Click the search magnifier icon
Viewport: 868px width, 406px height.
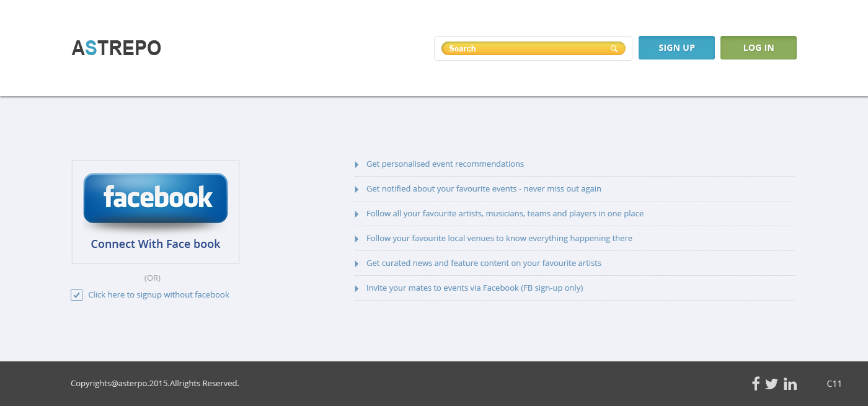[614, 48]
